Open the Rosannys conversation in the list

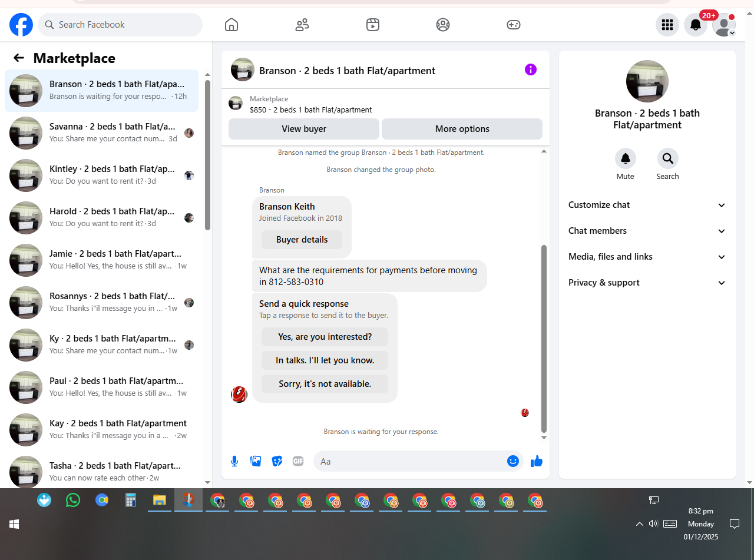click(101, 303)
